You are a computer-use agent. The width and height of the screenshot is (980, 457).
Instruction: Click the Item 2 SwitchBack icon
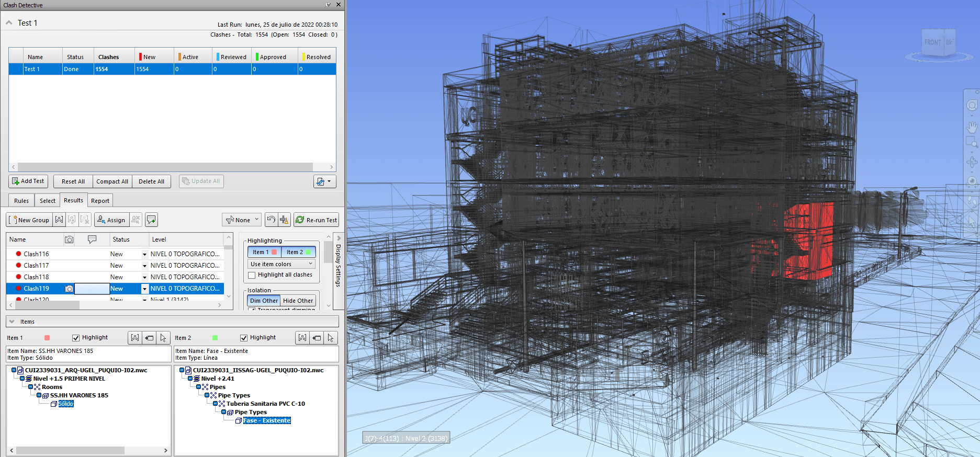click(317, 338)
